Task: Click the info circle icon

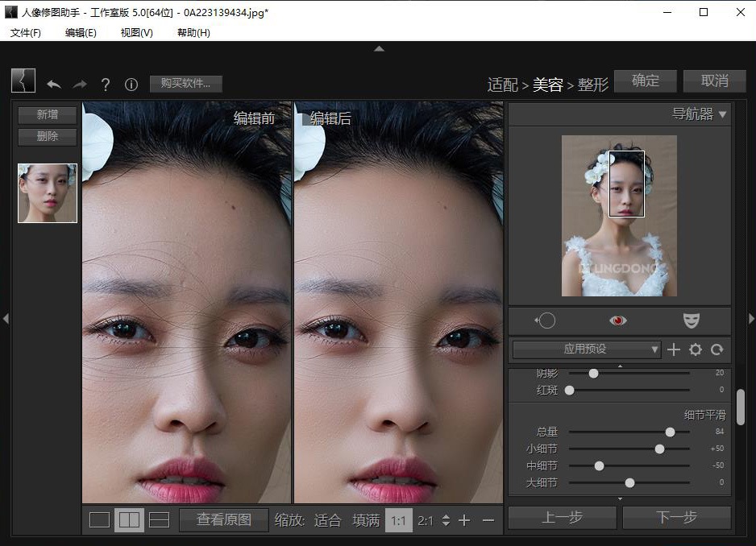Action: coord(131,84)
